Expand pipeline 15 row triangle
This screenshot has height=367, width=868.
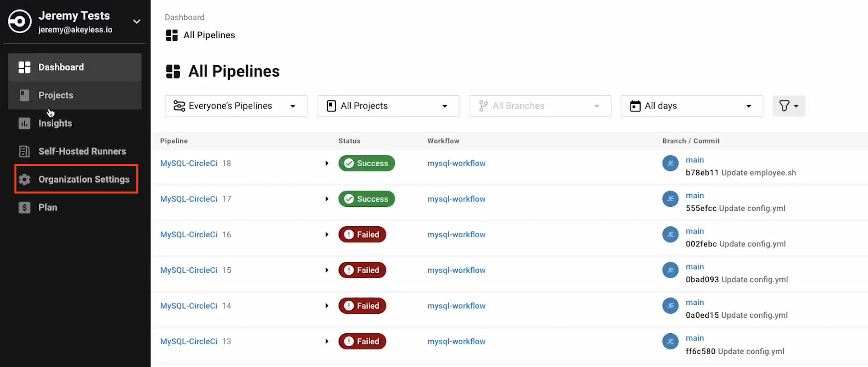327,270
